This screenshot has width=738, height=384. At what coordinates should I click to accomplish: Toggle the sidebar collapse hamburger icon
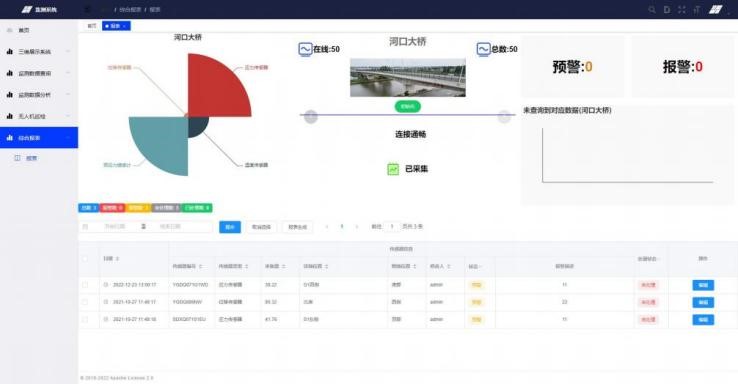(88, 9)
